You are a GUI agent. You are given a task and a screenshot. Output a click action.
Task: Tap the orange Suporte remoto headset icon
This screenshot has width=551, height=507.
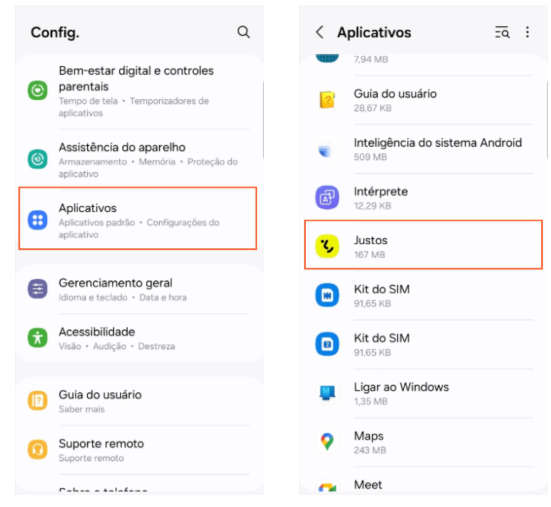[x=38, y=449]
